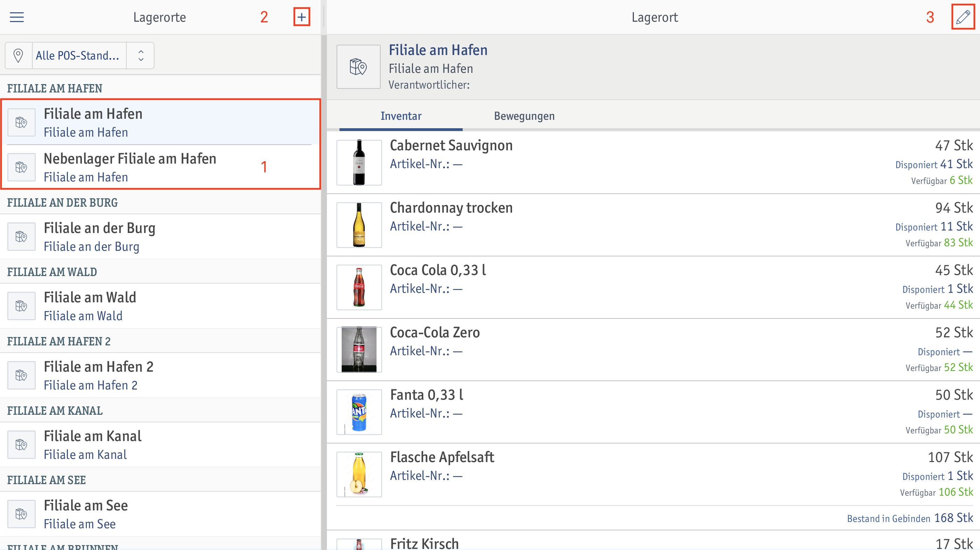Click Verfügbar 6 Stk value
This screenshot has height=550, width=980.
tap(941, 180)
